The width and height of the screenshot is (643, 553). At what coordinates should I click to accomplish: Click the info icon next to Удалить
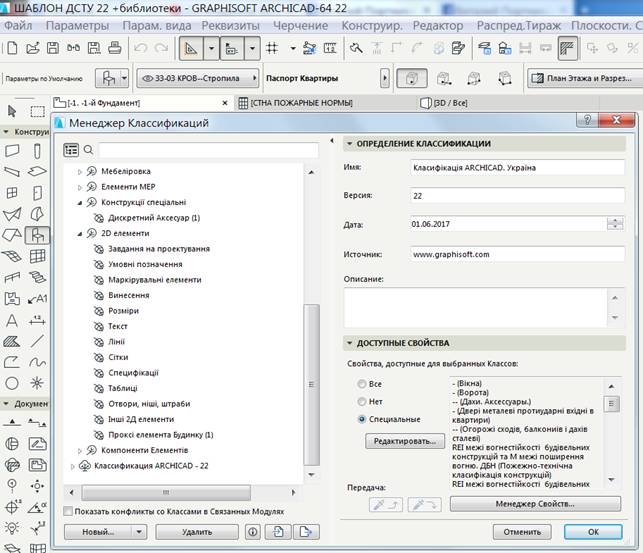point(253,532)
